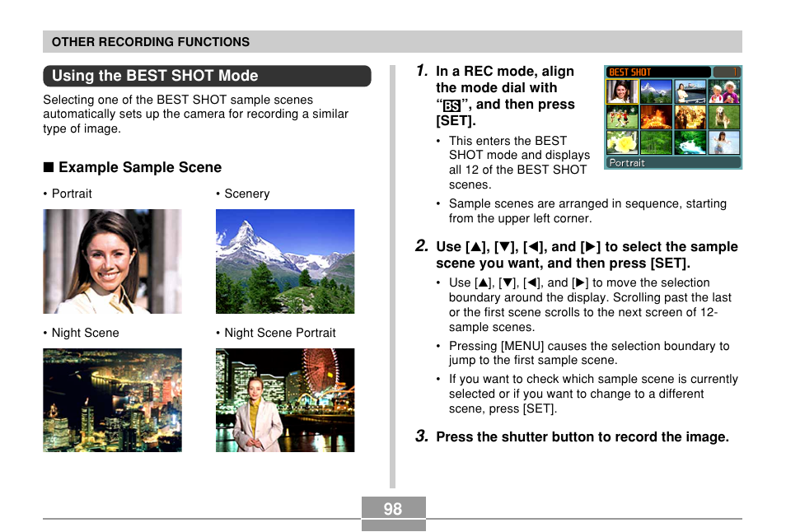Click the 'OTHER RECORDING FUNCTIONS' header
This screenshot has width=786, height=532.
[x=151, y=41]
